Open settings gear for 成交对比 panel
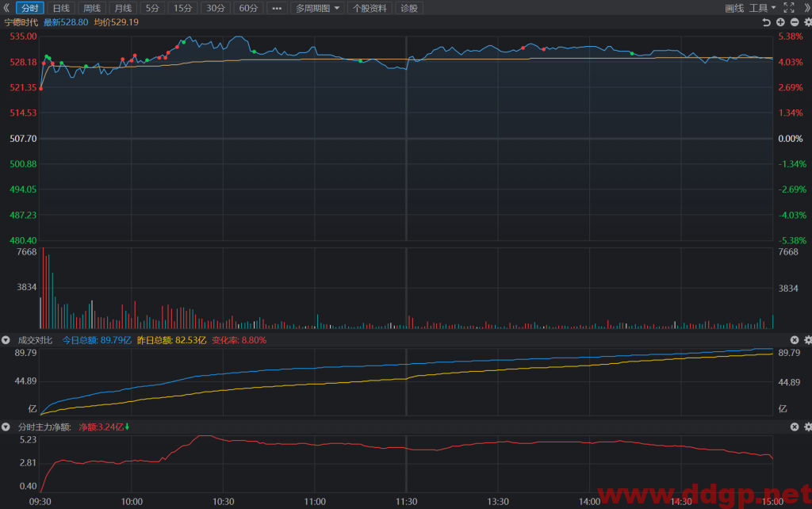812x509 pixels. [808, 340]
